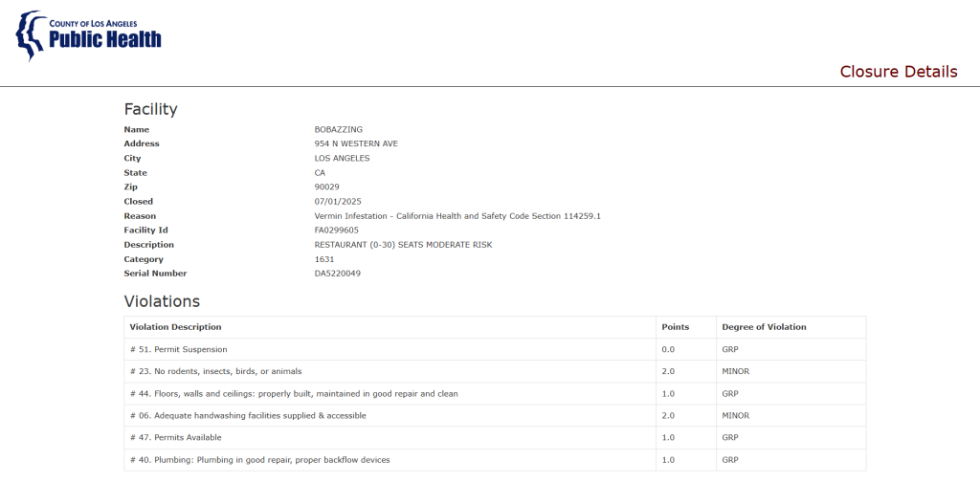Click the Category field label
This screenshot has height=484, width=980.
coord(144,259)
